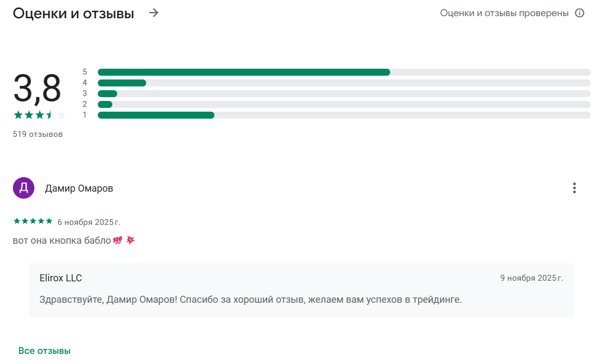Click the purple Д avatar icon
The height and width of the screenshot is (364, 596).
tap(24, 188)
